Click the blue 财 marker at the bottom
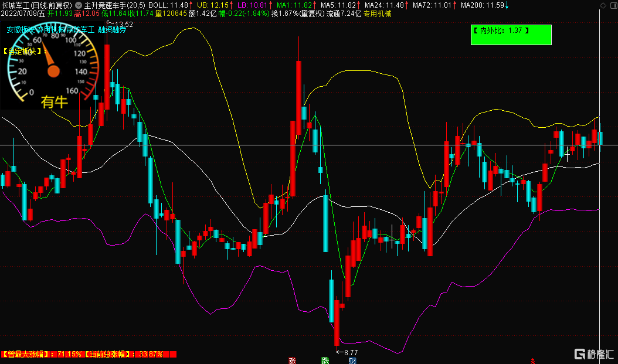Screen dimensions: 618x364 [x=353, y=360]
